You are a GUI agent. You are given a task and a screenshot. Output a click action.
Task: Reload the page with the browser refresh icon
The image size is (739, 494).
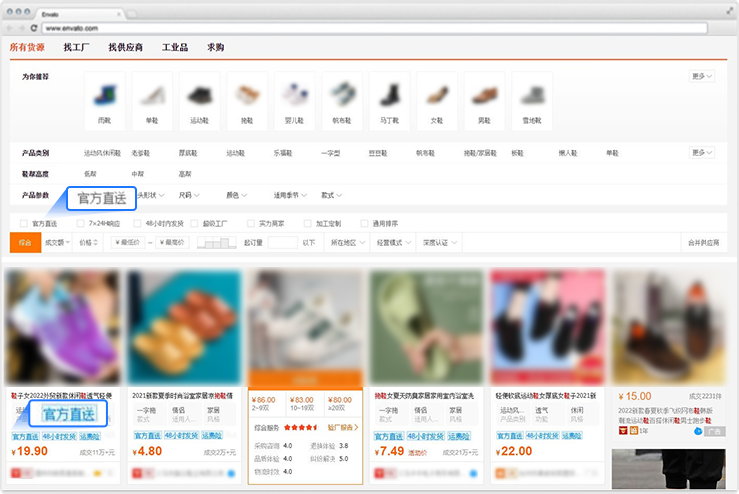point(34,28)
